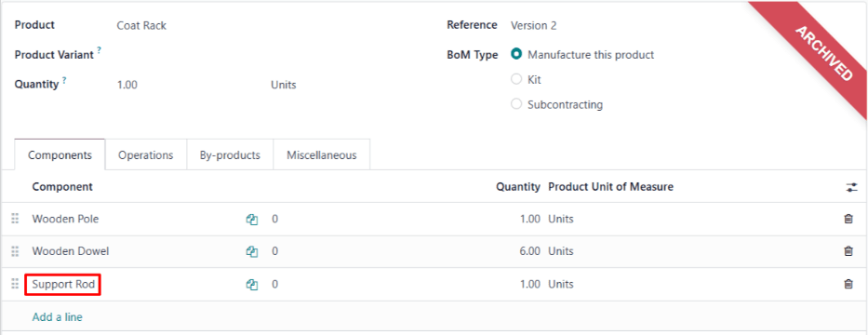
Task: Delete the Wooden Pole component line
Action: click(848, 219)
